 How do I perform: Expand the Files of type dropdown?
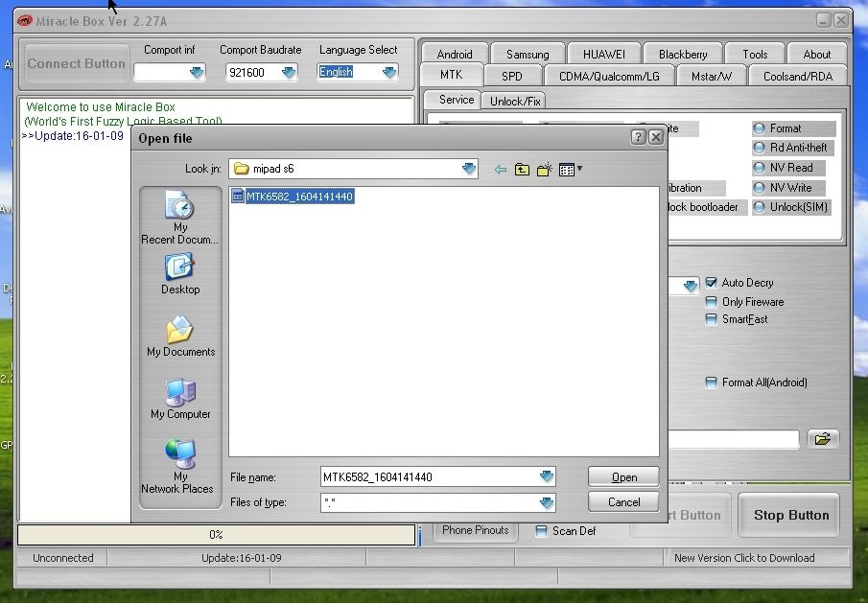point(547,502)
